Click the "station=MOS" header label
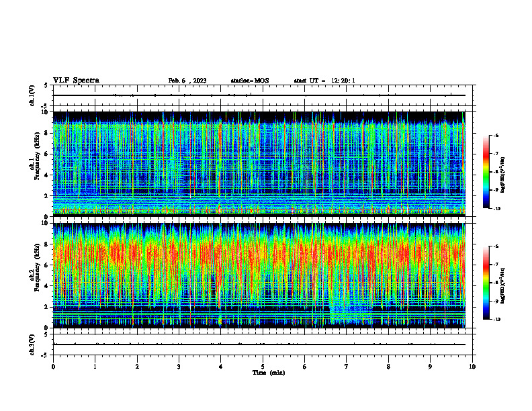 coord(250,81)
